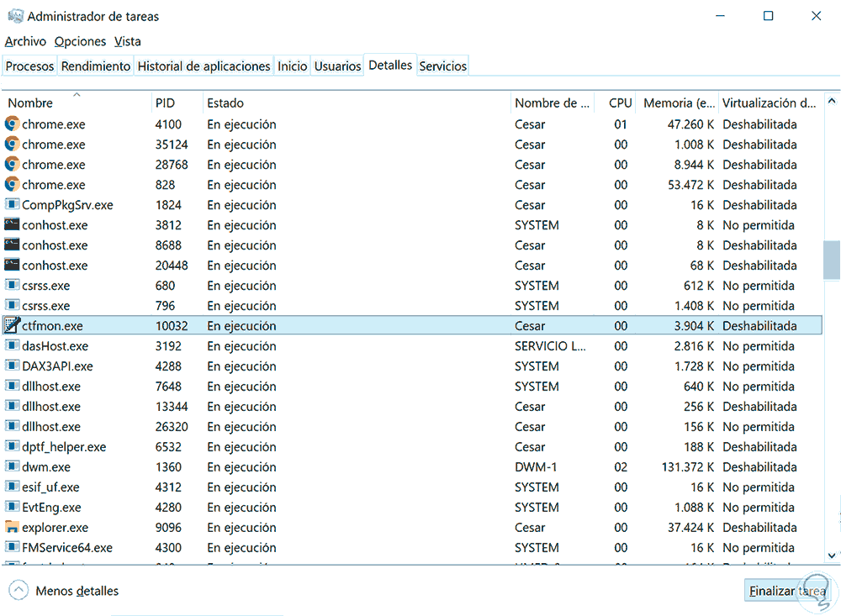Image resolution: width=841 pixels, height=616 pixels.
Task: Click the scrollbar down arrow
Action: [832, 555]
